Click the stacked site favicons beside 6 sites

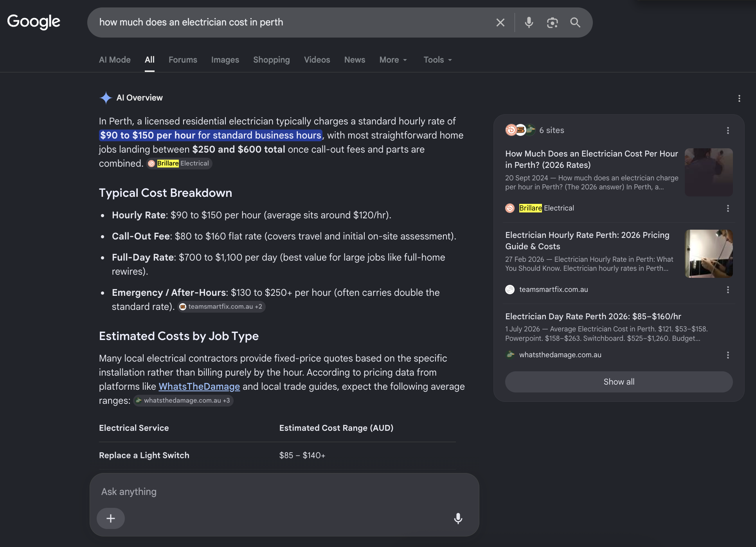click(520, 130)
